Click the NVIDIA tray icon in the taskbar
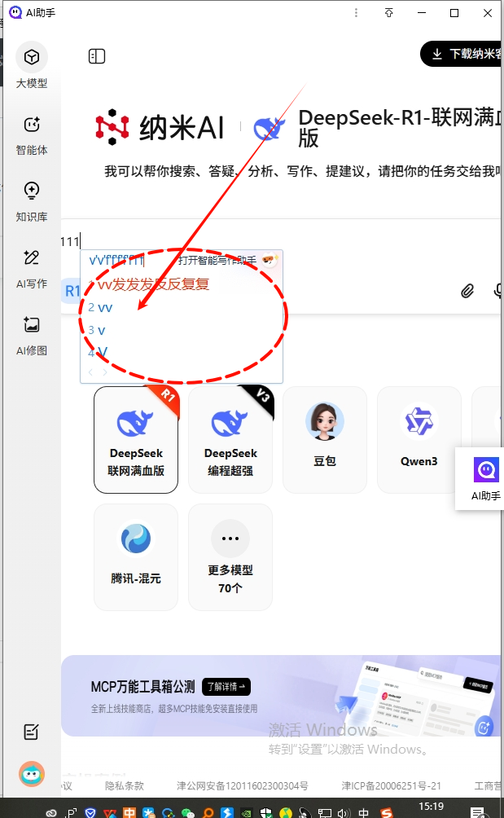The width and height of the screenshot is (504, 818). pyautogui.click(x=247, y=812)
